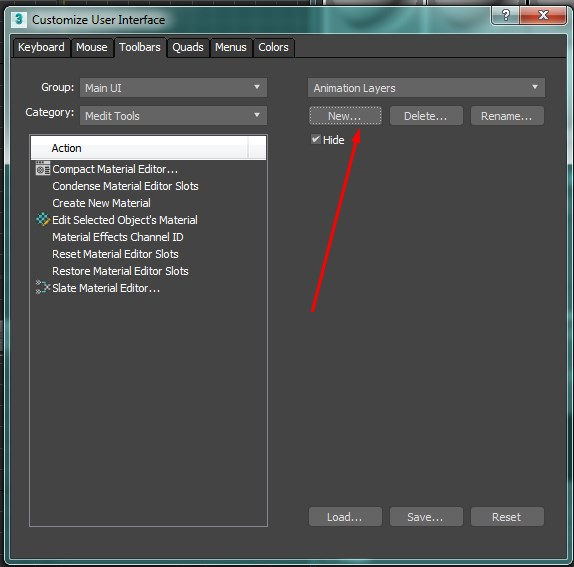Expand the Animation Layers toolbar dropdown
Image resolution: width=574 pixels, height=567 pixels.
(x=426, y=87)
